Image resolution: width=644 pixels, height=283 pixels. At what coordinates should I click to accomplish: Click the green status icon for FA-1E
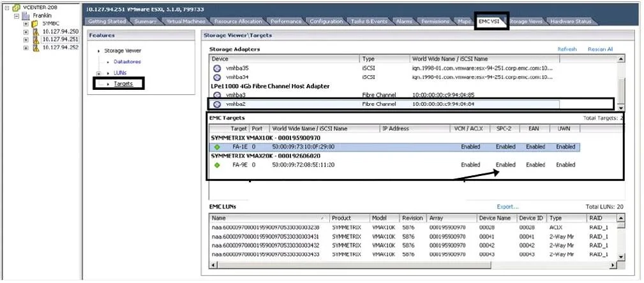tap(217, 147)
